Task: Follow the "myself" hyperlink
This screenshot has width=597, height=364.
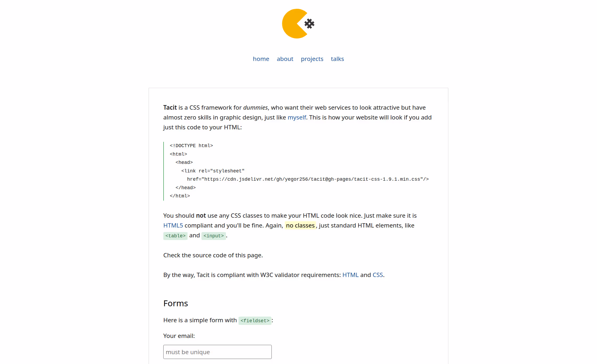Action: point(297,117)
